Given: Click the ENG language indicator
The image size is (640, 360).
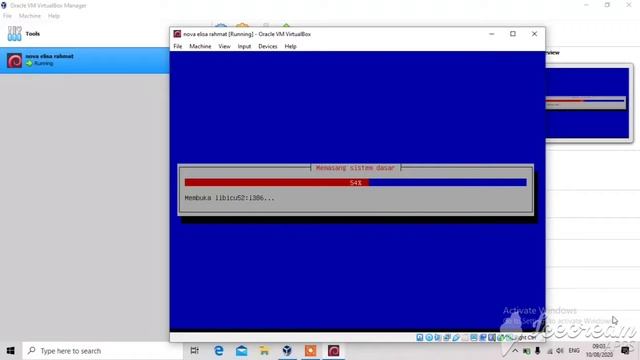Looking at the screenshot, I should coord(574,351).
